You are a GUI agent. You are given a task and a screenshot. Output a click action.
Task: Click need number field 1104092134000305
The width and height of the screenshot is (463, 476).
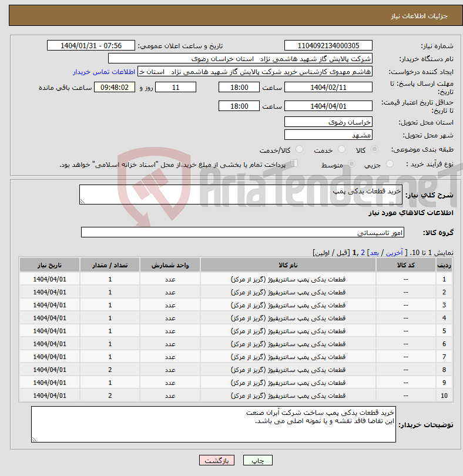[328, 45]
